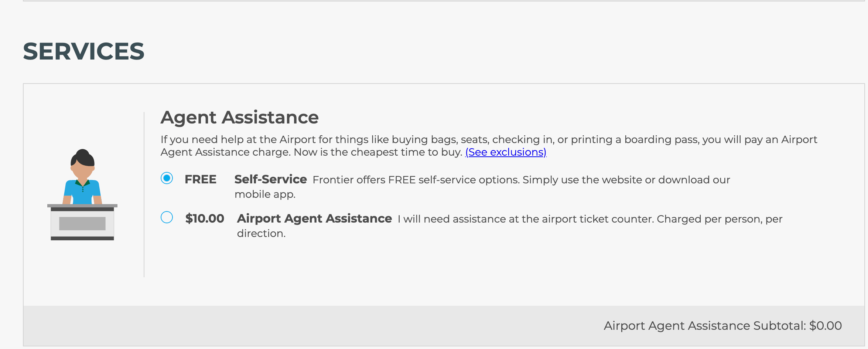Click the Airport Agent Assistance bold label
Screen dimensions: 868x349
point(315,218)
